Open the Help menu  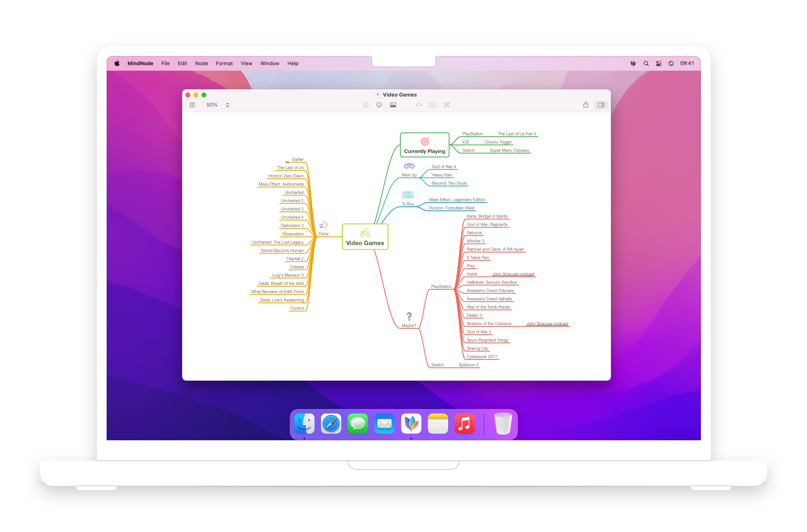293,63
